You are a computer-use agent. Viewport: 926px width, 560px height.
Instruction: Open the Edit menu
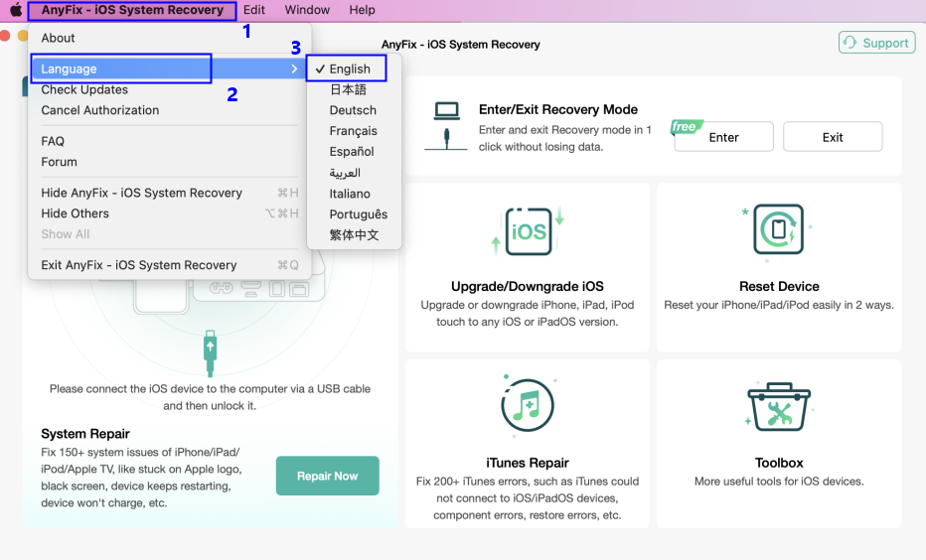coord(254,10)
